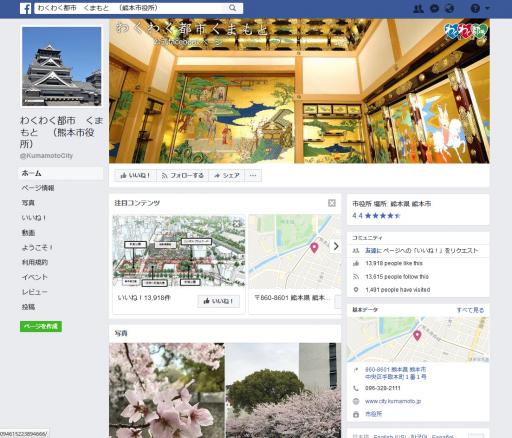The image size is (512, 438).
Task: Select ホーム in the left sidebar
Action: coord(61,173)
